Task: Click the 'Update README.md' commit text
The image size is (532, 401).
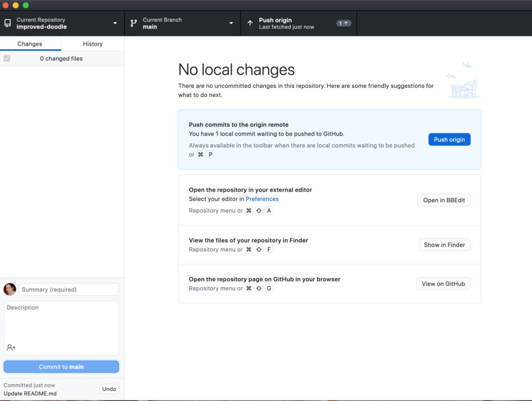Action: tap(30, 394)
